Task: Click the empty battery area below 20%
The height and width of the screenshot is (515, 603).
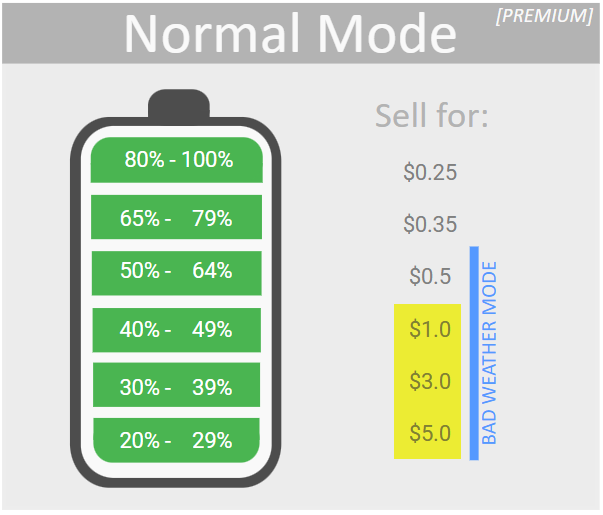Action: pyautogui.click(x=176, y=469)
